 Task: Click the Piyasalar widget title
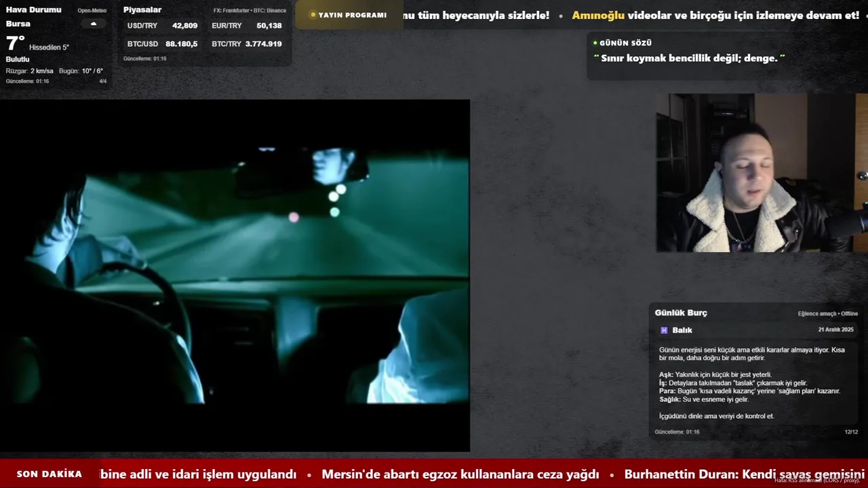(x=142, y=9)
